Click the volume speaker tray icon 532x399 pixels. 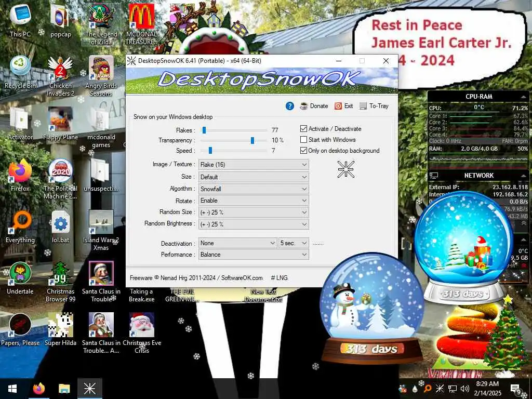[465, 389]
